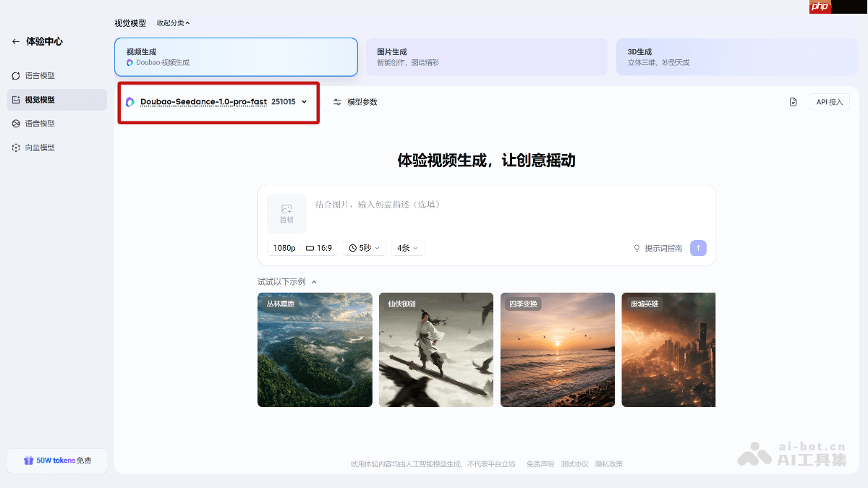
Task: Click the 模型参数 settings icon
Action: tap(337, 102)
